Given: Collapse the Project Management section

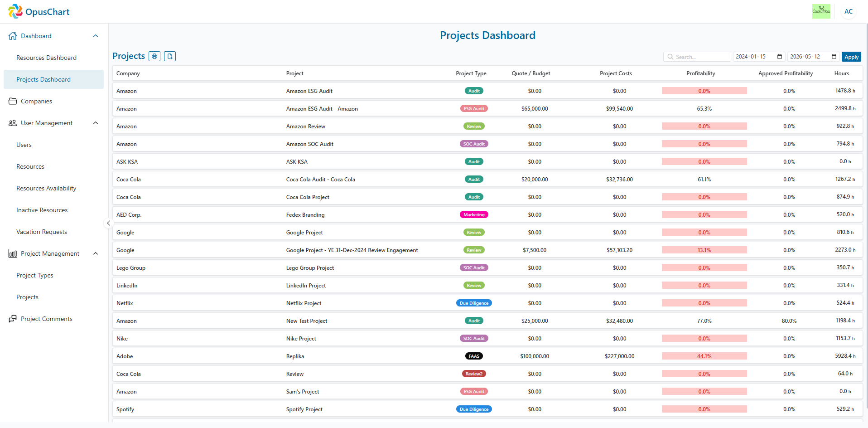Looking at the screenshot, I should pos(96,253).
